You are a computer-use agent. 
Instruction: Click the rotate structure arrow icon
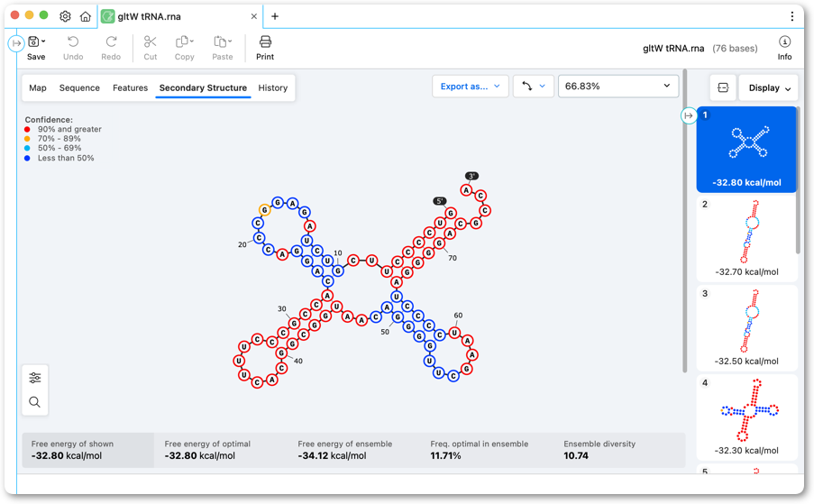point(527,87)
